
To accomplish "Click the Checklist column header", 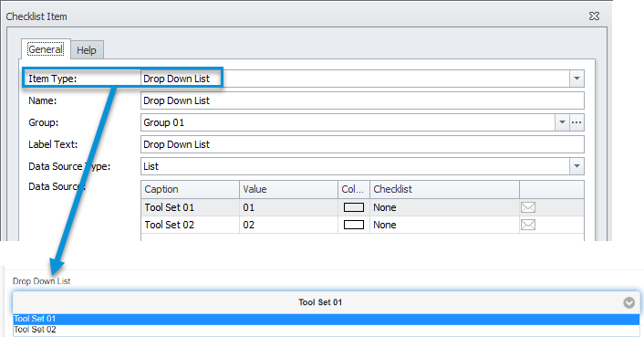I will [445, 189].
